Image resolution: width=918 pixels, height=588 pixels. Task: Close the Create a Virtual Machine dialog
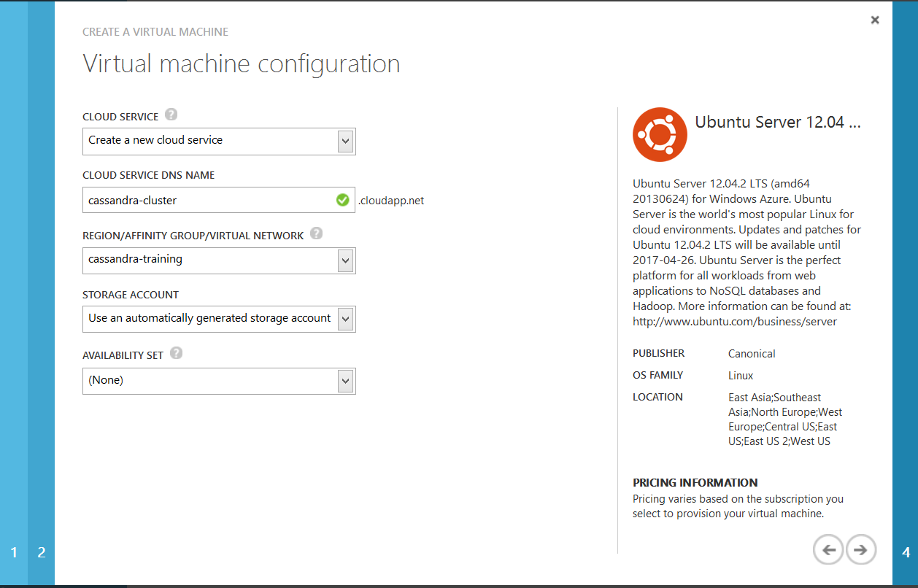[875, 20]
